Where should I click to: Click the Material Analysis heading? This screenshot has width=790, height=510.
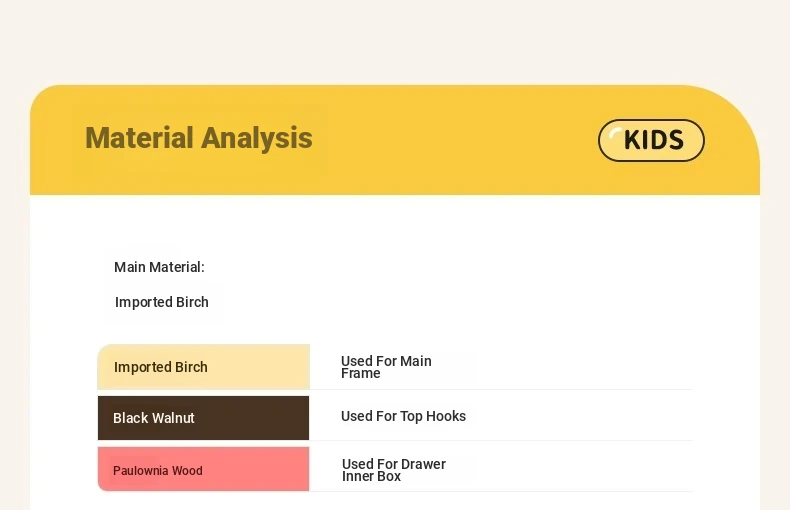click(x=198, y=138)
